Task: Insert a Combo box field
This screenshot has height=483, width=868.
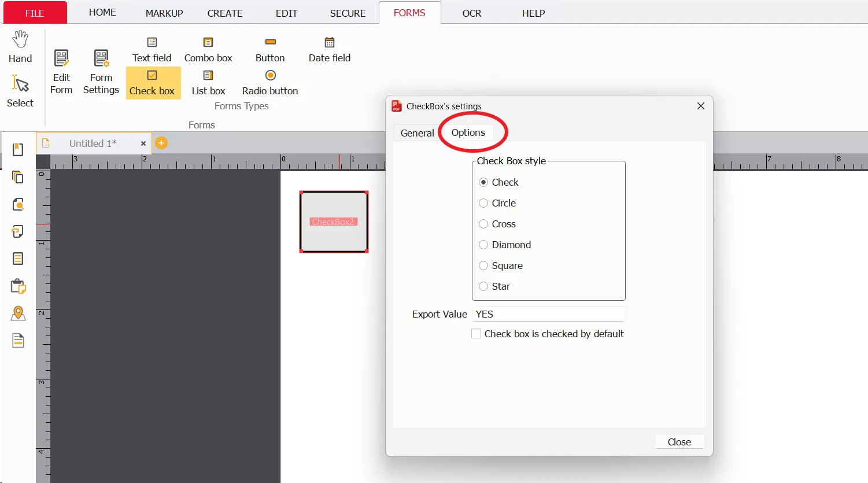Action: 208,50
